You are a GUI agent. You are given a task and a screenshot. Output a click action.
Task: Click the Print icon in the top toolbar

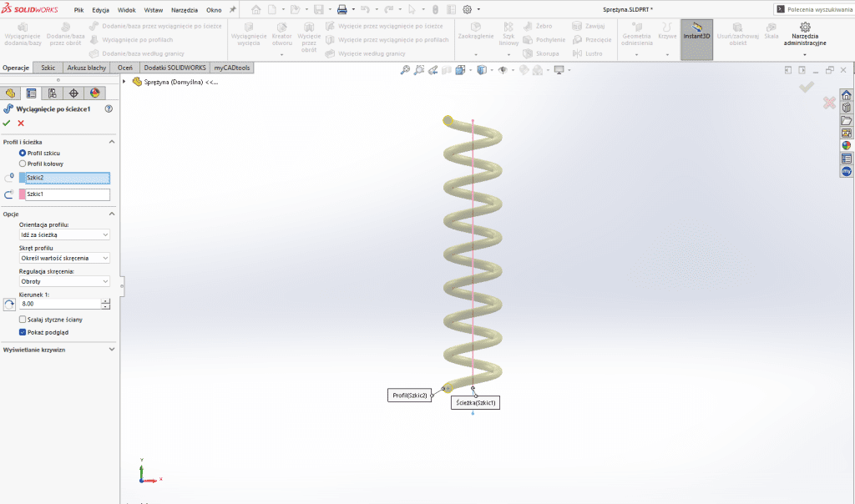tap(341, 9)
